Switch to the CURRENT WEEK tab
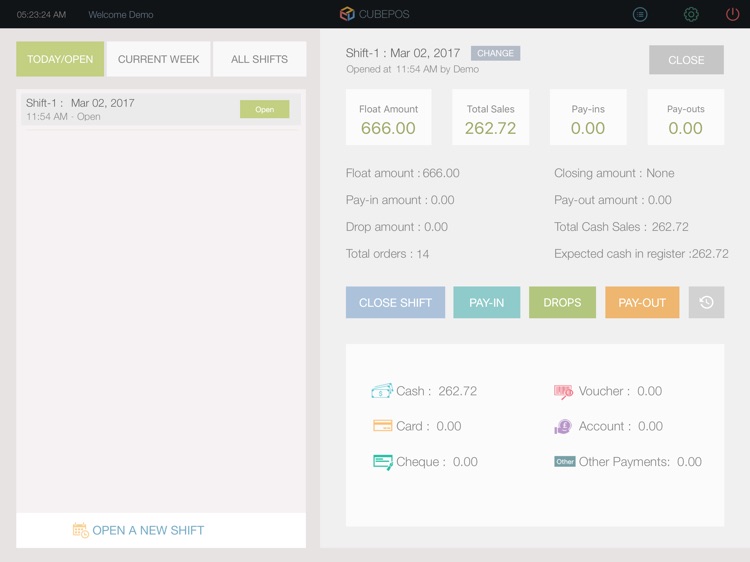This screenshot has width=750, height=562. pyautogui.click(x=158, y=59)
